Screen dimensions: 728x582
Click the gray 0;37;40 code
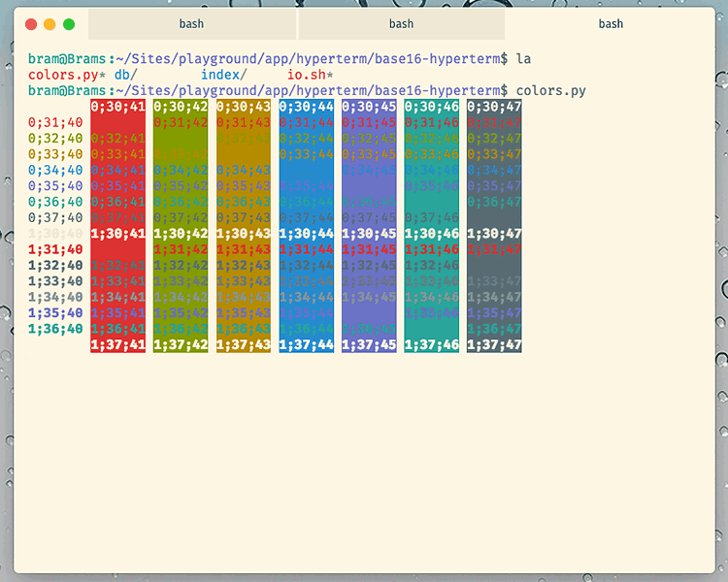pos(55,217)
